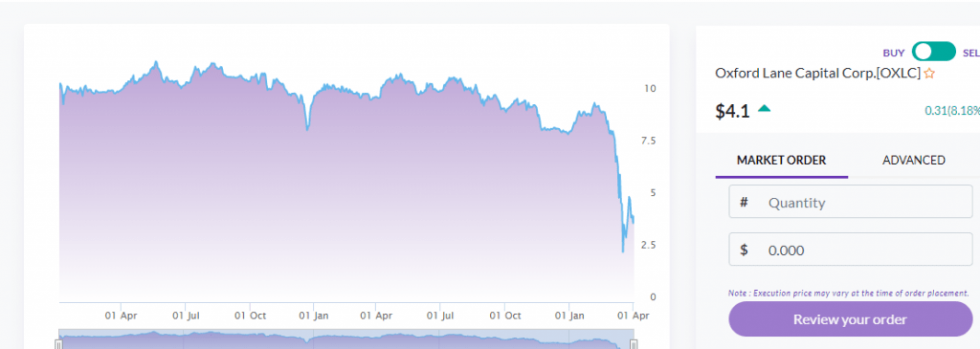Image resolution: width=980 pixels, height=349 pixels.
Task: Click the $4.1 current price text
Action: 732,111
